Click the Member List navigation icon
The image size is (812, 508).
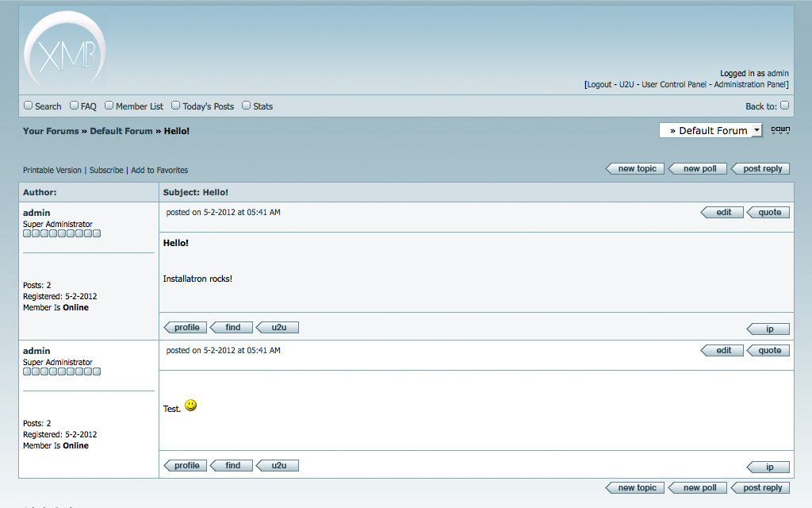[109, 106]
